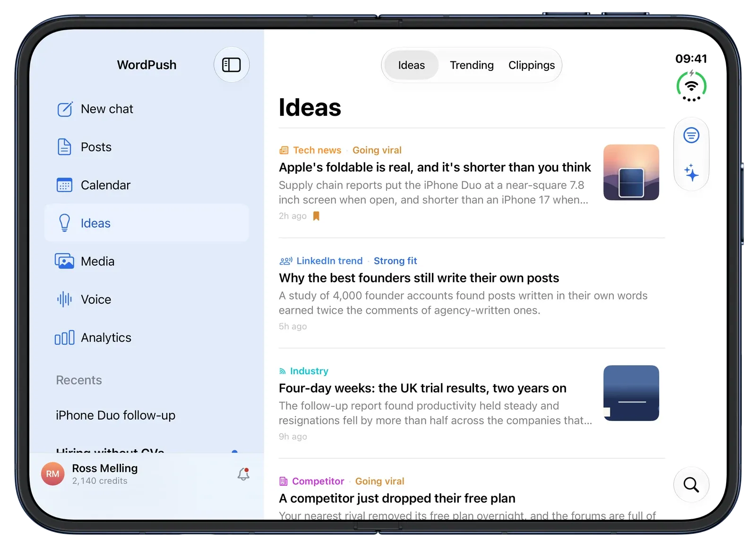Open Voice in the sidebar
The image size is (756, 549).
[146, 300]
